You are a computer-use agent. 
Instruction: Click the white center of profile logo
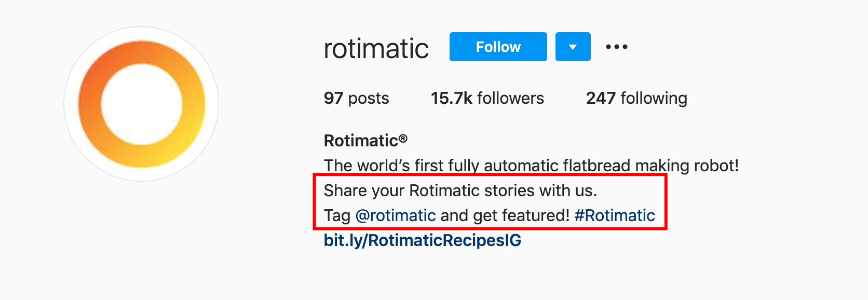point(142,104)
